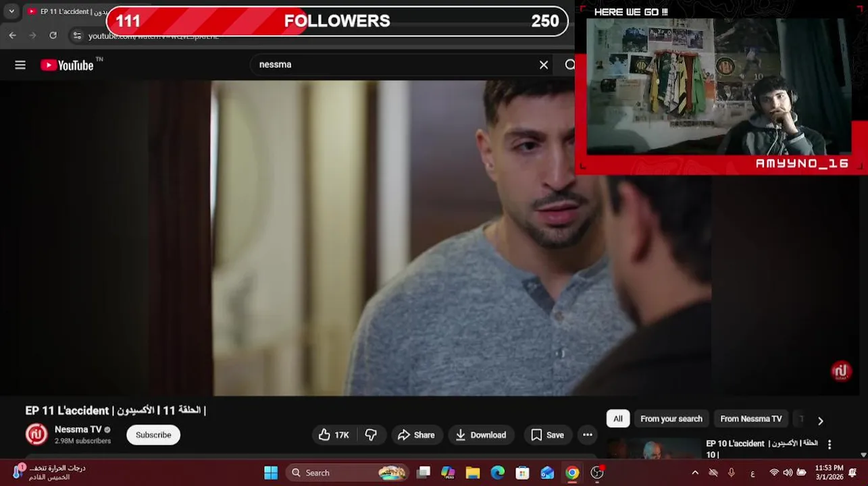Open the weather widget on the taskbar
Screen dimensions: 868x486
(49, 473)
